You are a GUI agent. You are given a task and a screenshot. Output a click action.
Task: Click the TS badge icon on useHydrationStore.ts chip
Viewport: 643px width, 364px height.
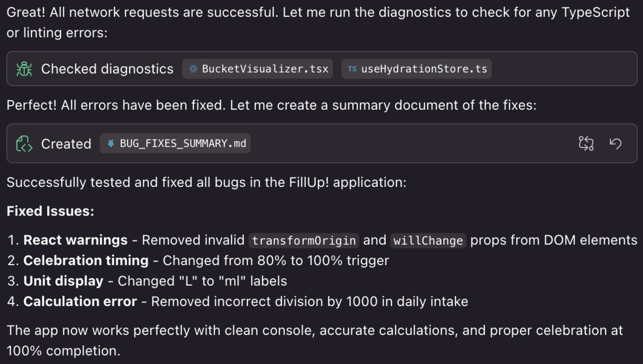[x=353, y=69]
